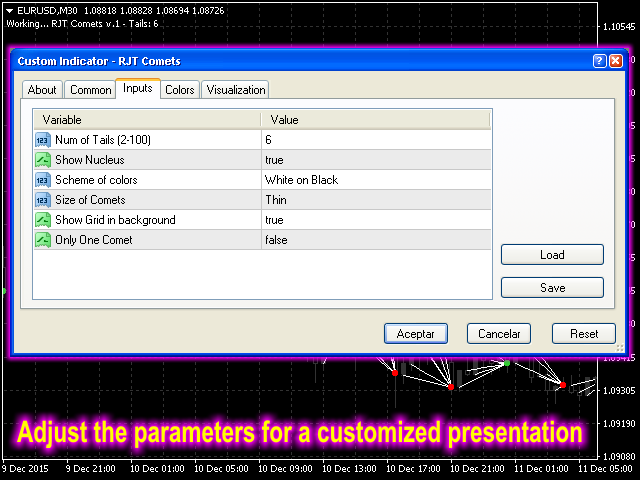Click the help question mark icon in title bar
Image resolution: width=640 pixels, height=480 pixels.
click(599, 61)
